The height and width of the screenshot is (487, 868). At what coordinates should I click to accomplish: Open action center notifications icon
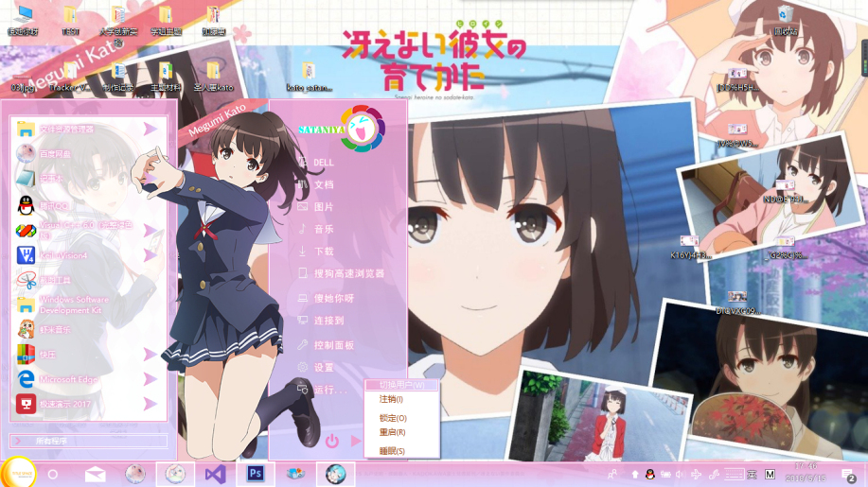tap(847, 475)
